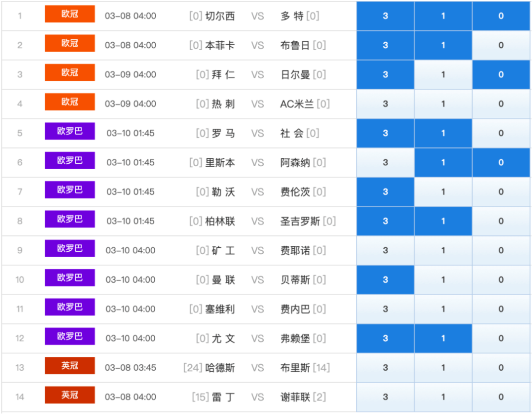Select option 1 for 曼联 vs 贝蒂斯
Screen dimensions: 532x414
[443, 280]
